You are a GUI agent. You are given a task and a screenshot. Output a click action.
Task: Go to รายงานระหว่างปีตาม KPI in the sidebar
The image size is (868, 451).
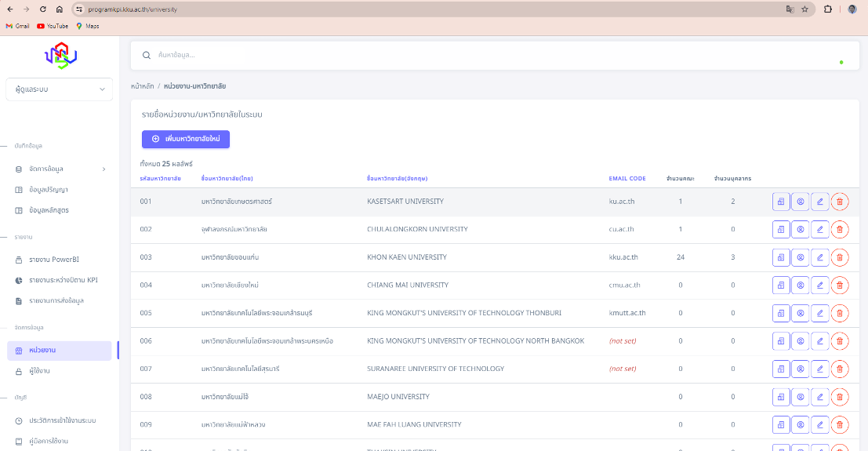coord(63,280)
